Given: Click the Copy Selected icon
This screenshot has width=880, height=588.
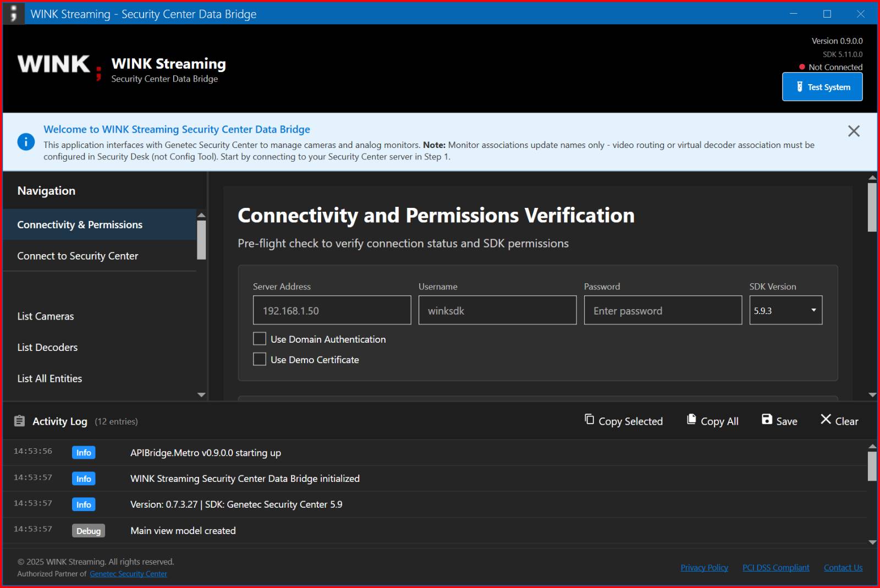Looking at the screenshot, I should [589, 419].
